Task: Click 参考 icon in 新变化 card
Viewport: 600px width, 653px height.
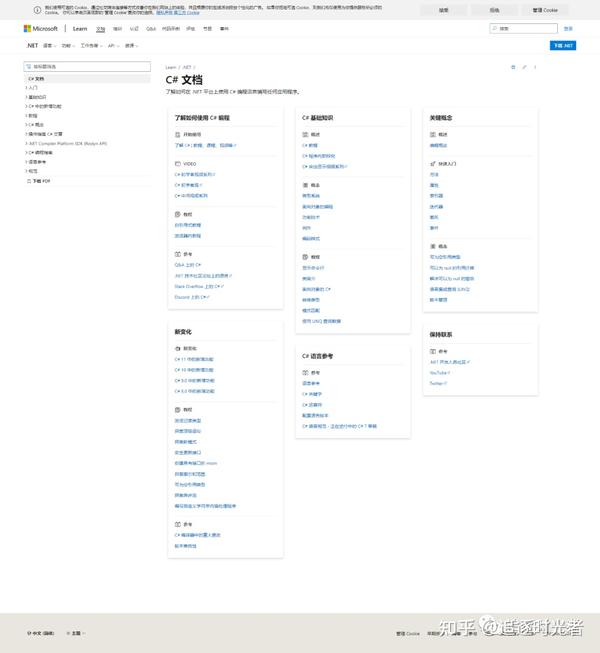Action: click(177, 524)
